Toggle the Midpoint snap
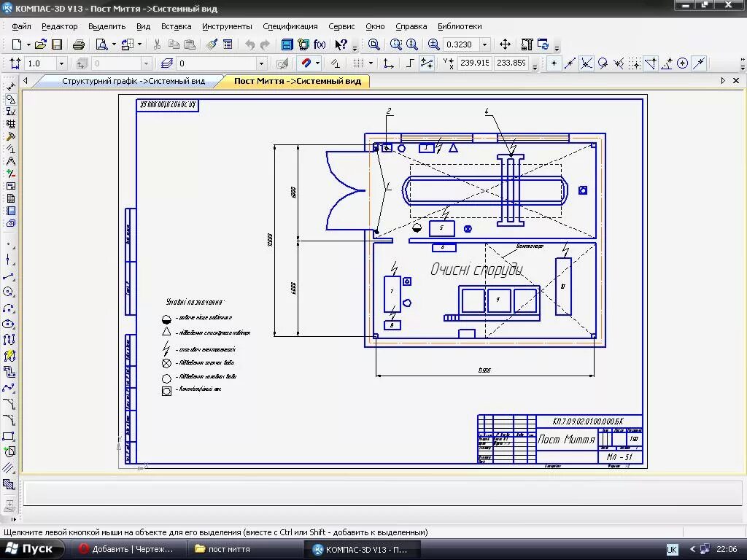Viewport: 747px width, 560px height. click(570, 63)
